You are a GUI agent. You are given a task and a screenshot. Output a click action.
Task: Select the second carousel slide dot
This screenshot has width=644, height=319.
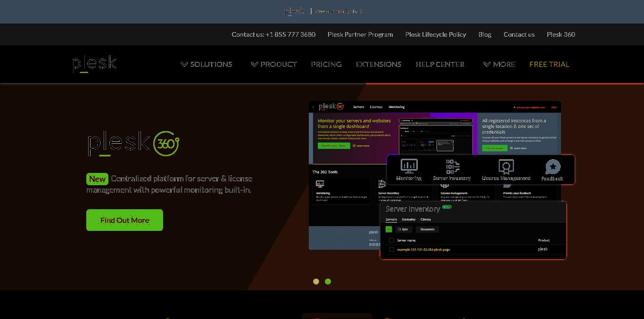click(328, 282)
